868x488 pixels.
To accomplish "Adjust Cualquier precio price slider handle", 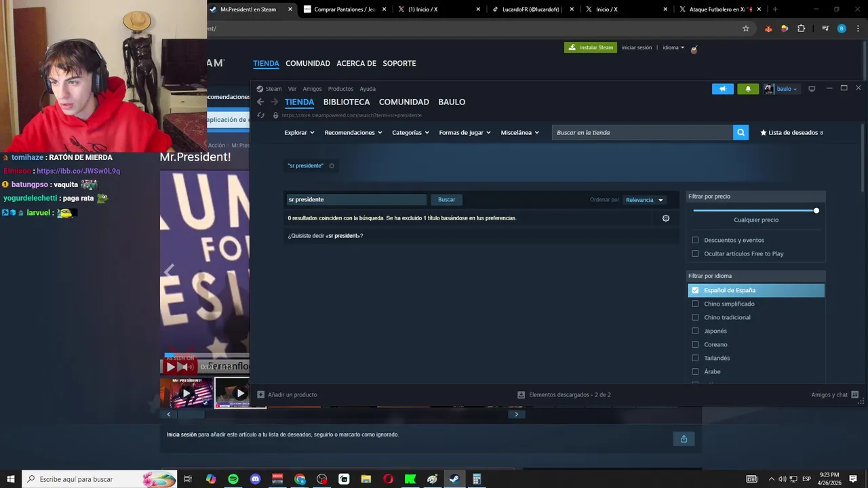I will click(816, 211).
